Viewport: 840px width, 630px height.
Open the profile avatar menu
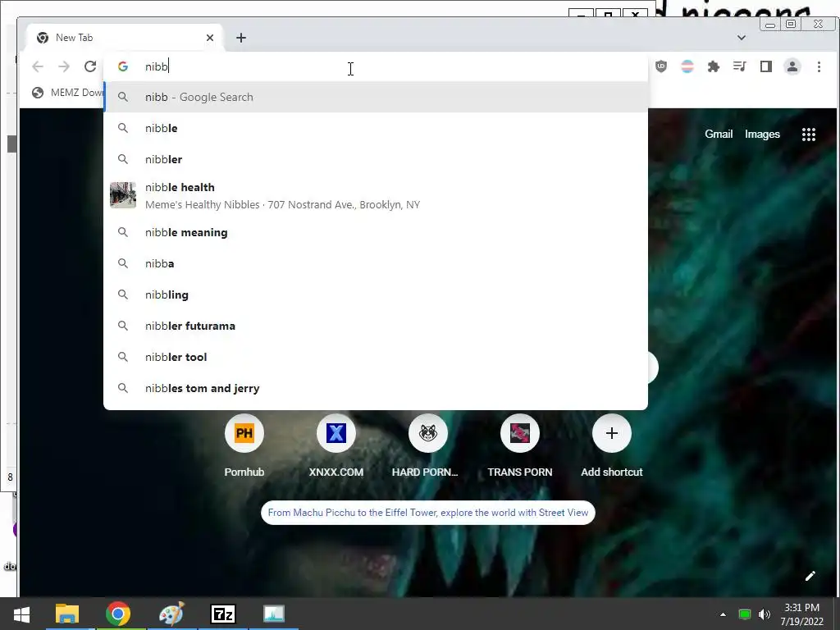coord(792,66)
